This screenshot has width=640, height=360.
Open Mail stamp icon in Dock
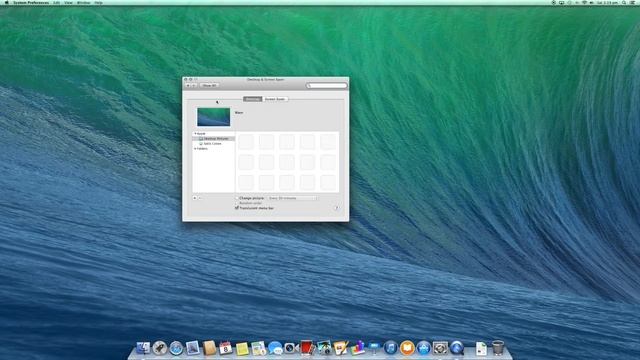(x=193, y=348)
